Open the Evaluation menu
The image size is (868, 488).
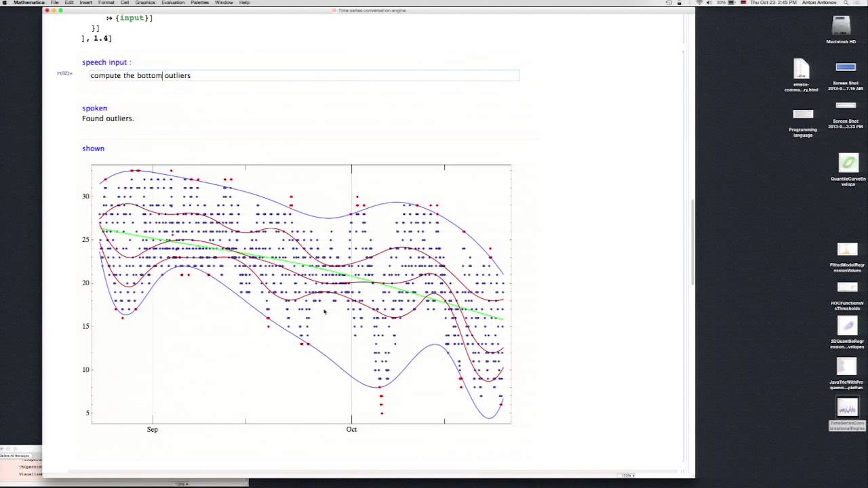[173, 3]
